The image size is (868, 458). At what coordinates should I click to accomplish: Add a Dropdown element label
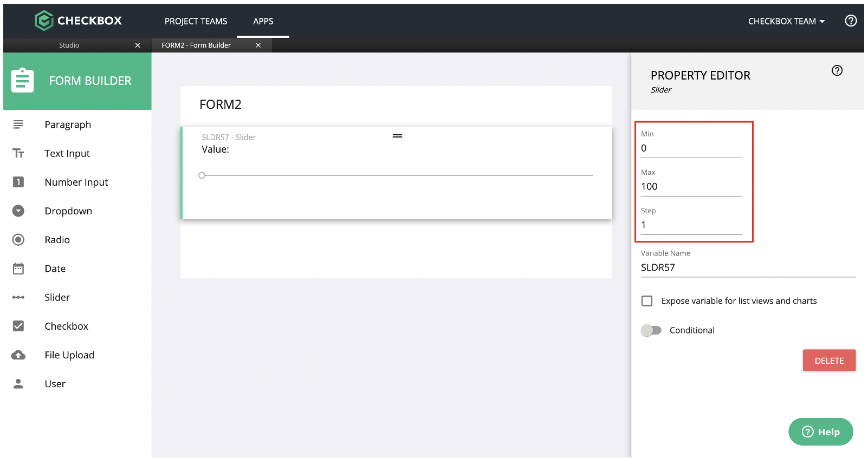[x=68, y=211]
